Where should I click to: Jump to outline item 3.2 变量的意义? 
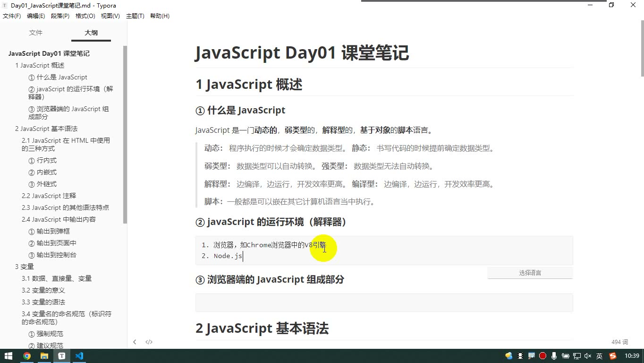(43, 290)
